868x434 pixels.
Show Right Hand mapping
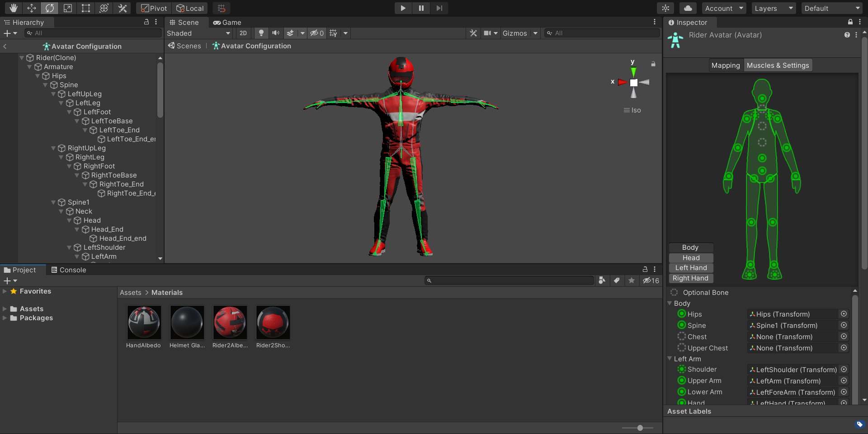[691, 278]
